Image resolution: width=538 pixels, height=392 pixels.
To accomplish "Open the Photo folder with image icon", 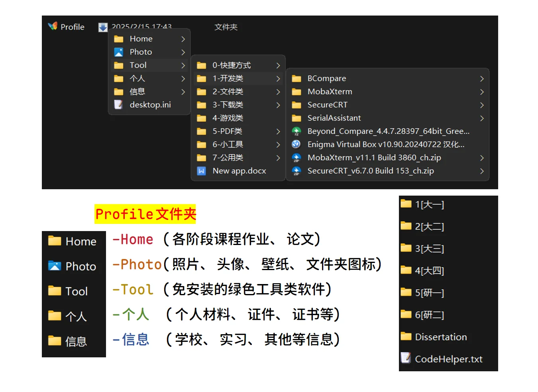I will (119, 52).
